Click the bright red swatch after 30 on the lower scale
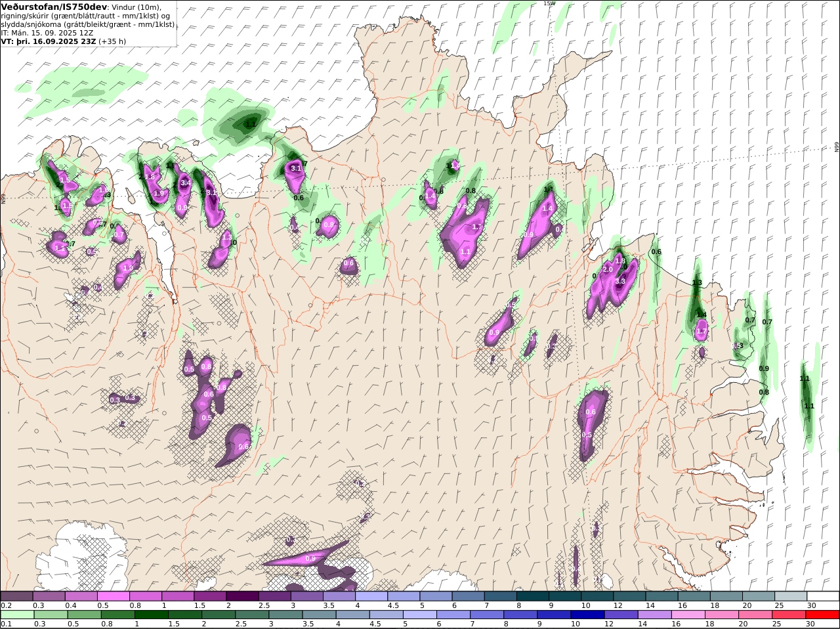 (823, 615)
